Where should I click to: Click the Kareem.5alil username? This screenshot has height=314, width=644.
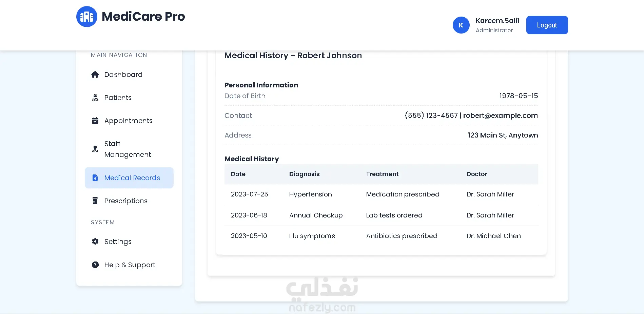point(497,21)
